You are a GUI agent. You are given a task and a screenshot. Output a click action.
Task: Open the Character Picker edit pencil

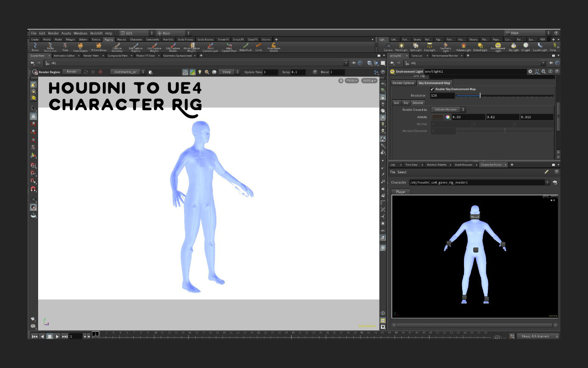click(x=547, y=172)
